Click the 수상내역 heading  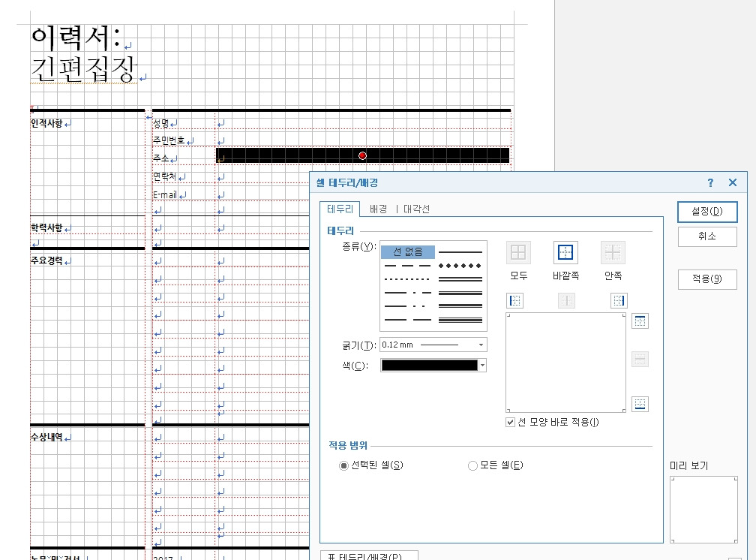tap(46, 437)
